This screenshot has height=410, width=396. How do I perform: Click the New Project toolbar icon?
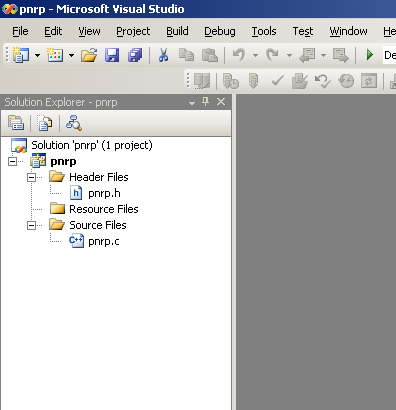click(x=21, y=55)
